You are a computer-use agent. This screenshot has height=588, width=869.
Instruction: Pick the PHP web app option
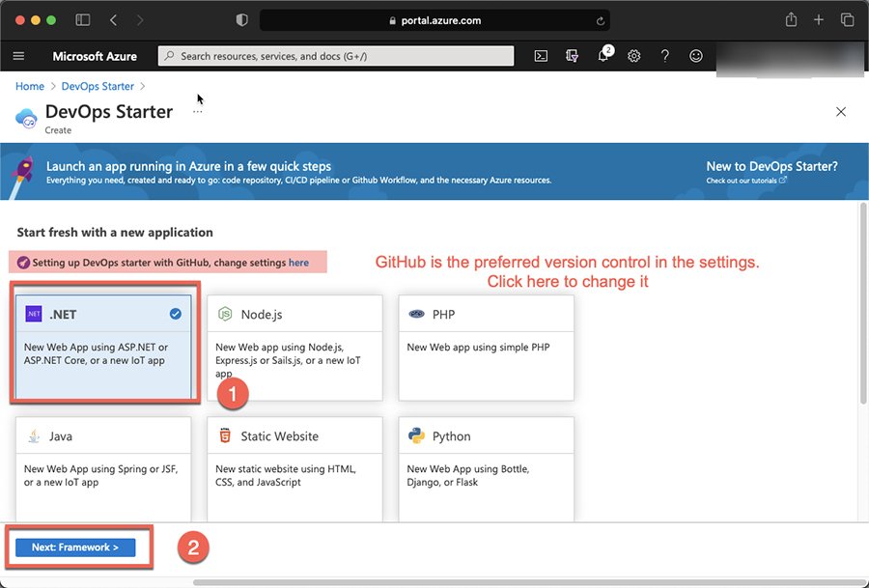point(486,348)
